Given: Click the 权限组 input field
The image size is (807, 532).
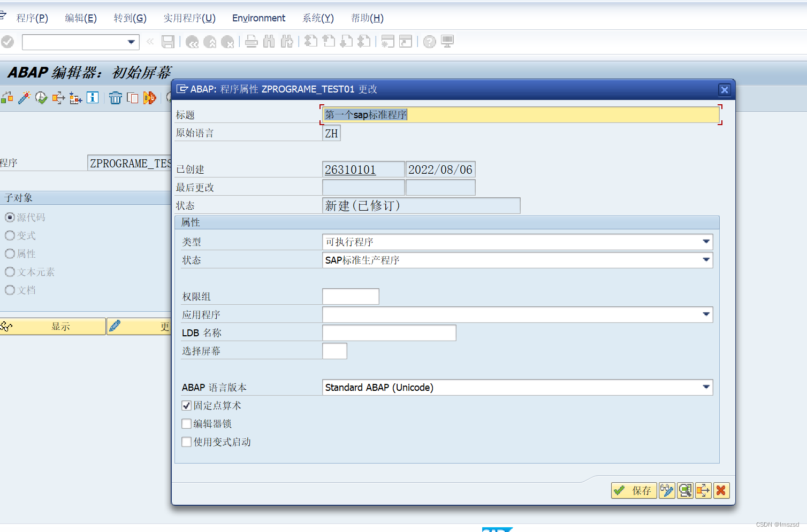Looking at the screenshot, I should (351, 297).
